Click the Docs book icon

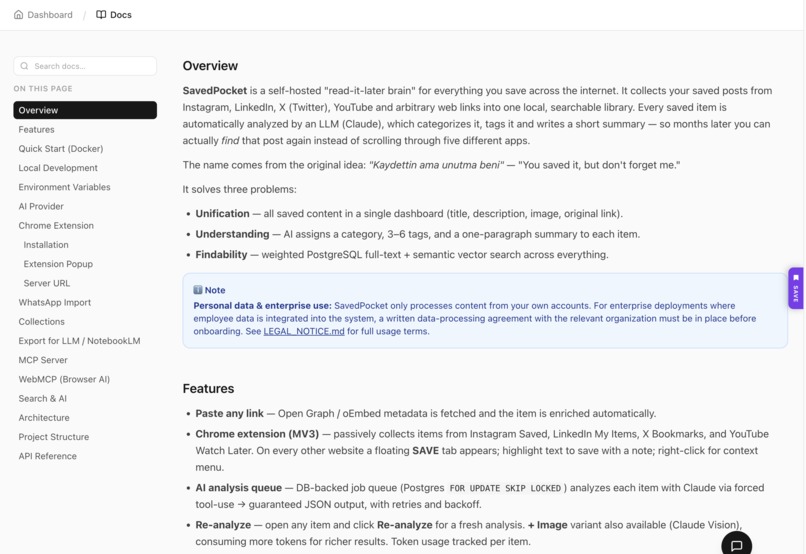point(101,14)
